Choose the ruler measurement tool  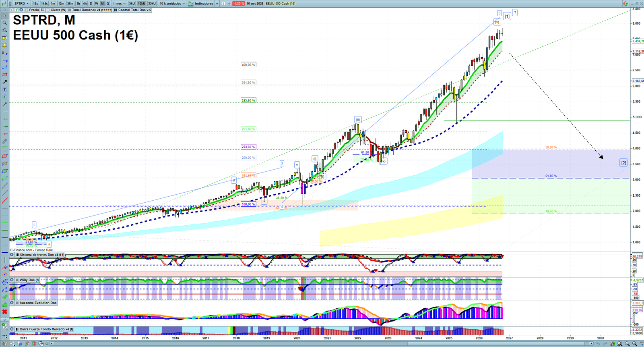tap(4, 141)
